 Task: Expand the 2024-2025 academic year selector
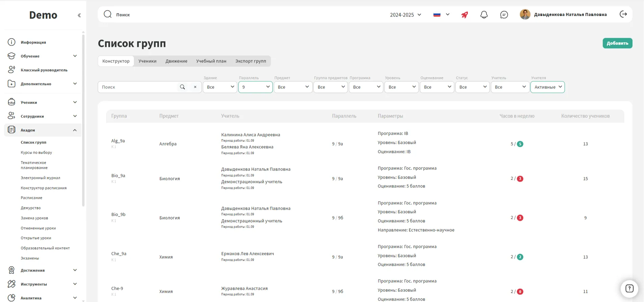(405, 15)
